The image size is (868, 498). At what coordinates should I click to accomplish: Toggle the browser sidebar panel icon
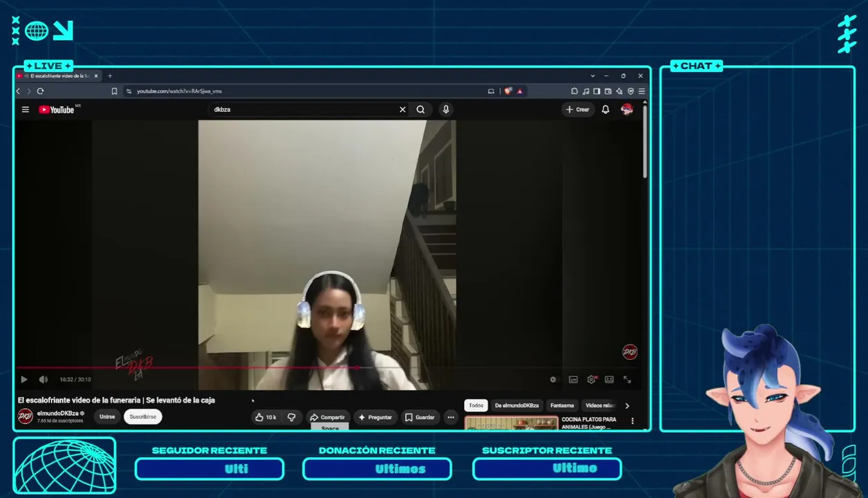click(596, 91)
